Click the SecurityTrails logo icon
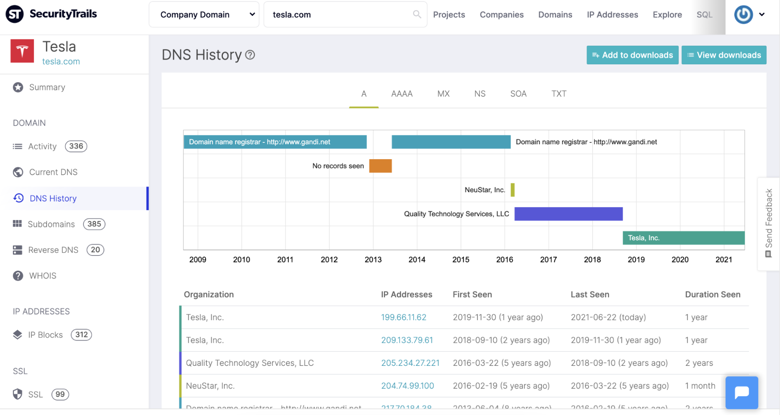 [x=14, y=14]
